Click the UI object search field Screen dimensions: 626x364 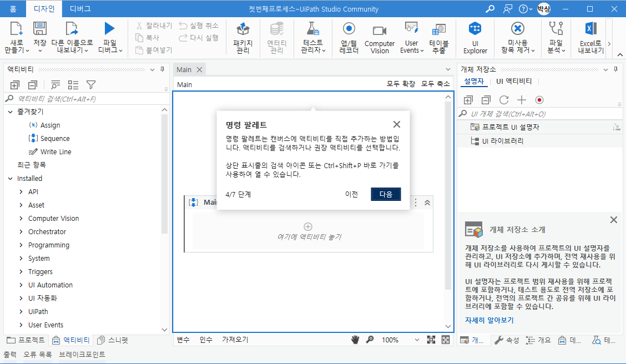pos(539,114)
